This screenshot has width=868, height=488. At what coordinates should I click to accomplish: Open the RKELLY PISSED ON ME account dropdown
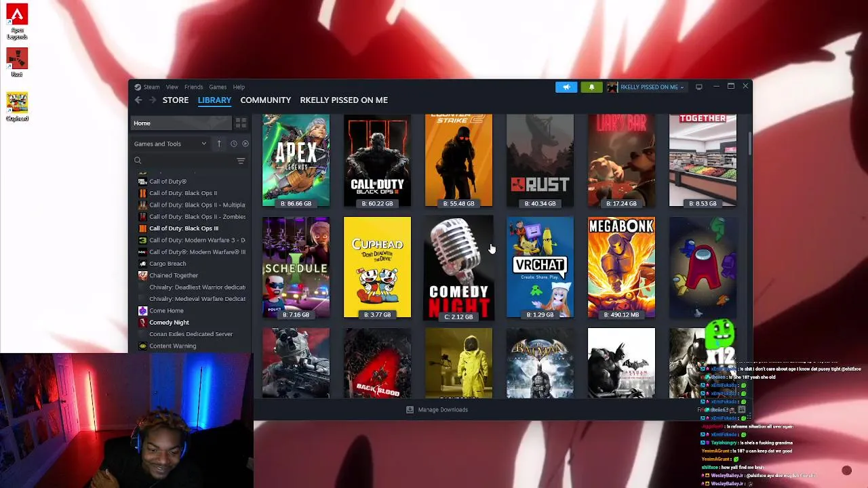651,87
